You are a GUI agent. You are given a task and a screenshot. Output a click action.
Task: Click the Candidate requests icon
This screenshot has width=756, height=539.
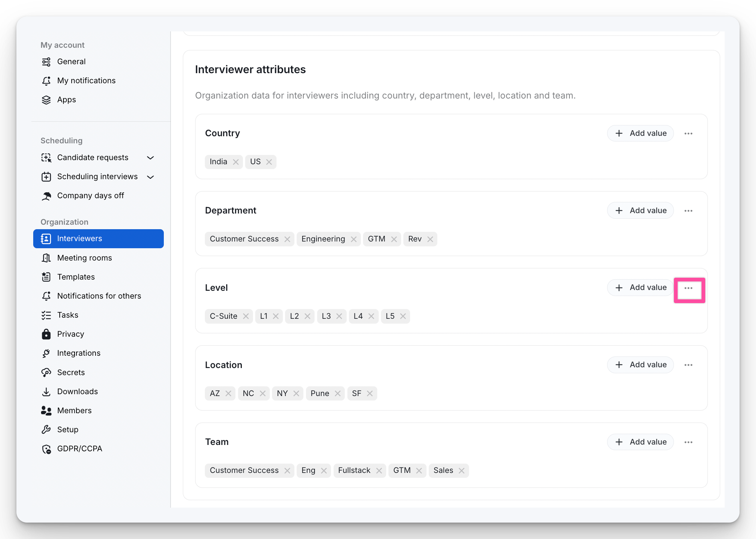(x=46, y=158)
